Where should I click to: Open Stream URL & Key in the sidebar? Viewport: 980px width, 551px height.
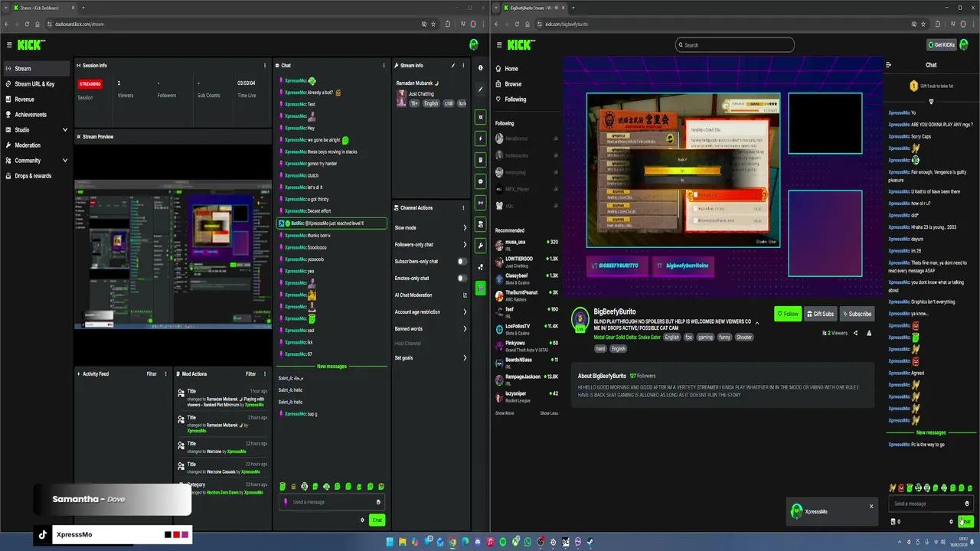pyautogui.click(x=34, y=84)
